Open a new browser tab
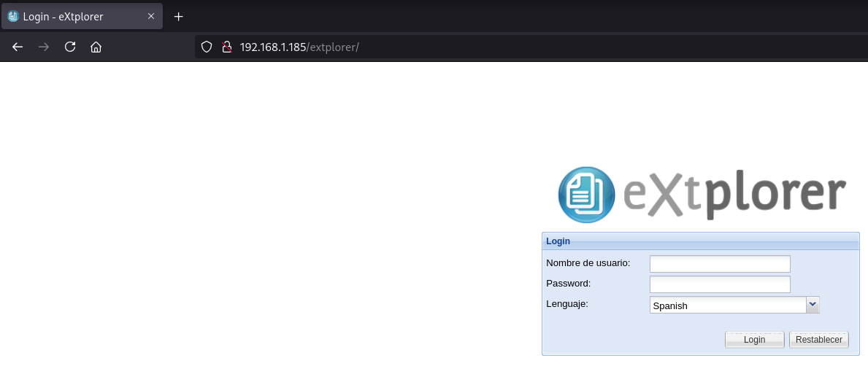Image resolution: width=868 pixels, height=366 pixels. tap(178, 16)
